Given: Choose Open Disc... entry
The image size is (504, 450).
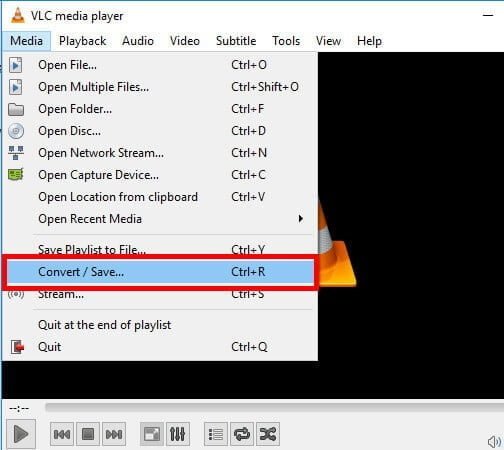Looking at the screenshot, I should click(160, 131).
